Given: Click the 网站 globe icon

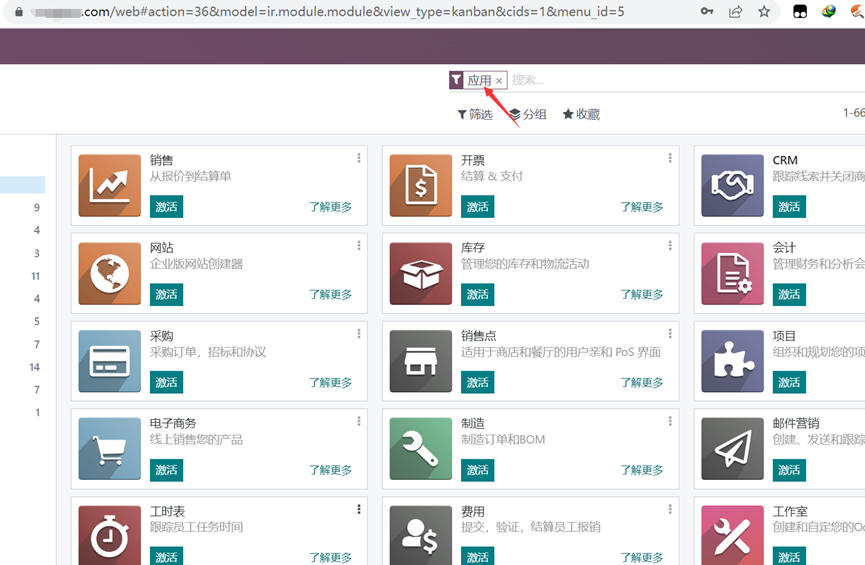Looking at the screenshot, I should point(110,274).
